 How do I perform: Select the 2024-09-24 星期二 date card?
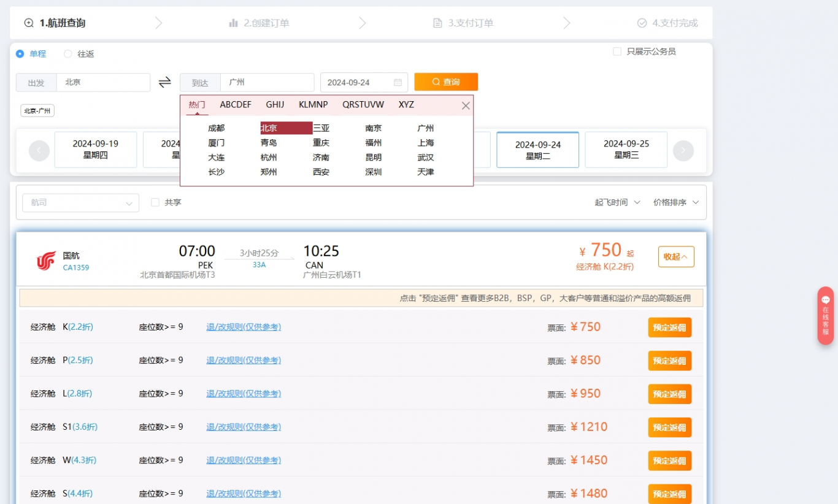click(x=538, y=150)
